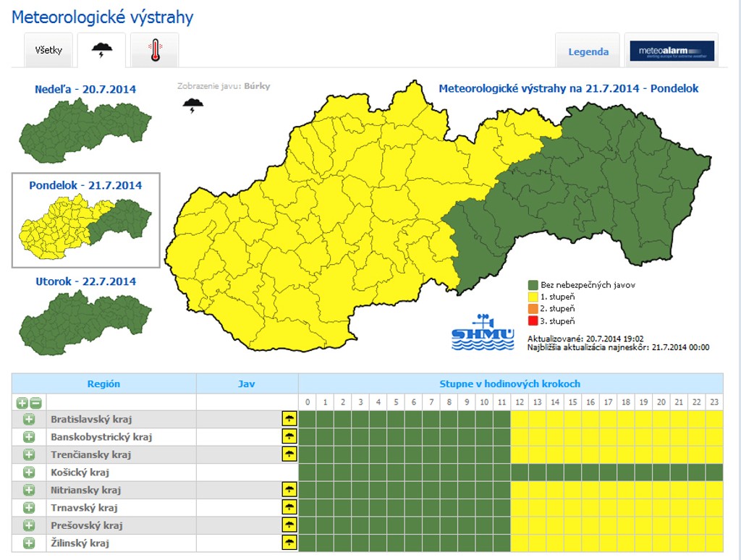Click storm icon in Trenčiansky kraj row
The width and height of the screenshot is (741, 560).
[x=289, y=454]
